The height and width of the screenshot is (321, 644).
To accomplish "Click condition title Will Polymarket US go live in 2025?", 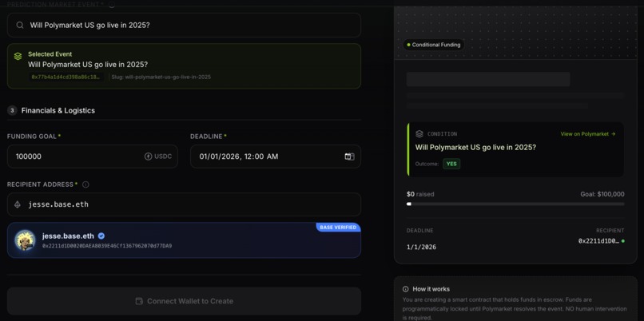I will [x=475, y=148].
